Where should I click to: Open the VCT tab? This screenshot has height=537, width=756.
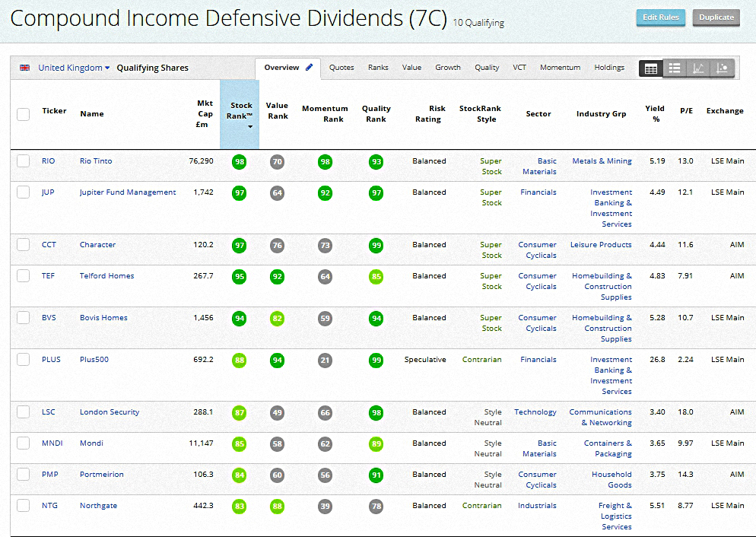point(519,68)
